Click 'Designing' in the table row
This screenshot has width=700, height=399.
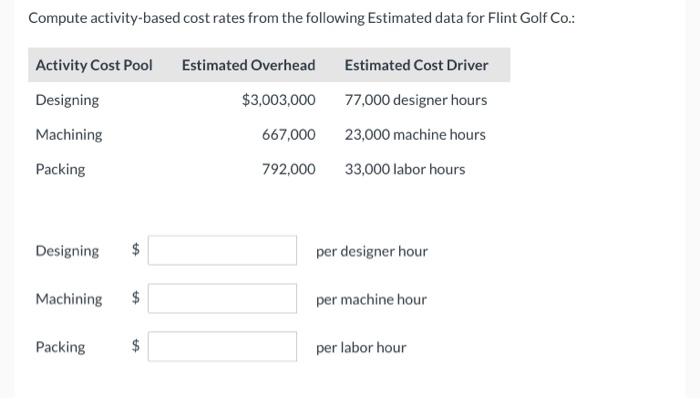point(67,100)
